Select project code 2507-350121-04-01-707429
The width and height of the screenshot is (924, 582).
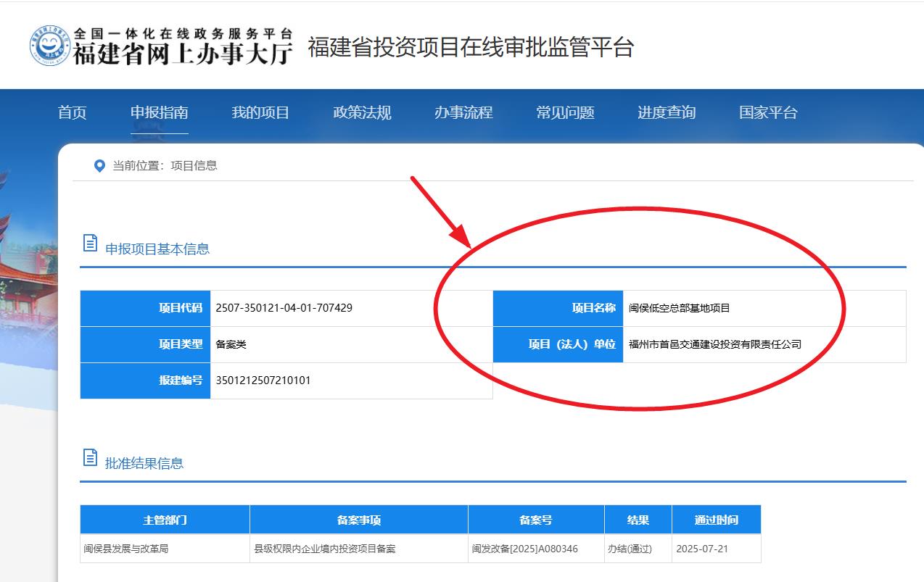[x=284, y=308]
